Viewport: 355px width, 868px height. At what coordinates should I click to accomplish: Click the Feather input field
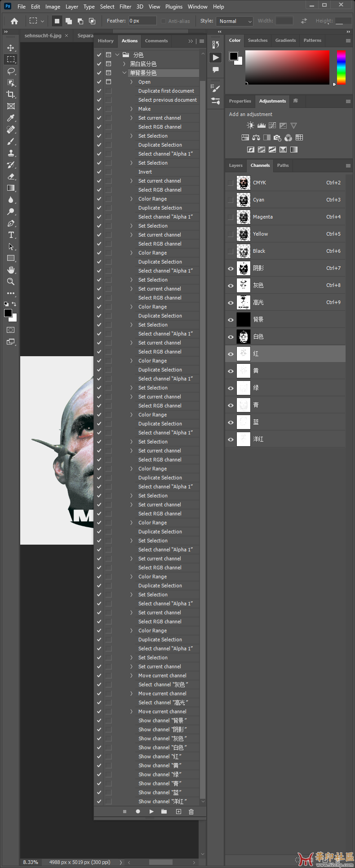[x=142, y=21]
